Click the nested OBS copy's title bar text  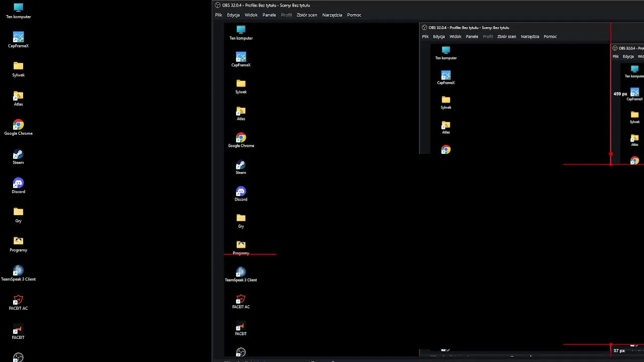click(469, 28)
